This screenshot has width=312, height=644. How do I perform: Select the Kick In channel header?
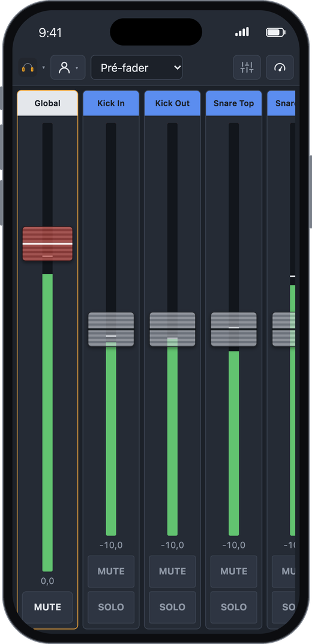111,103
